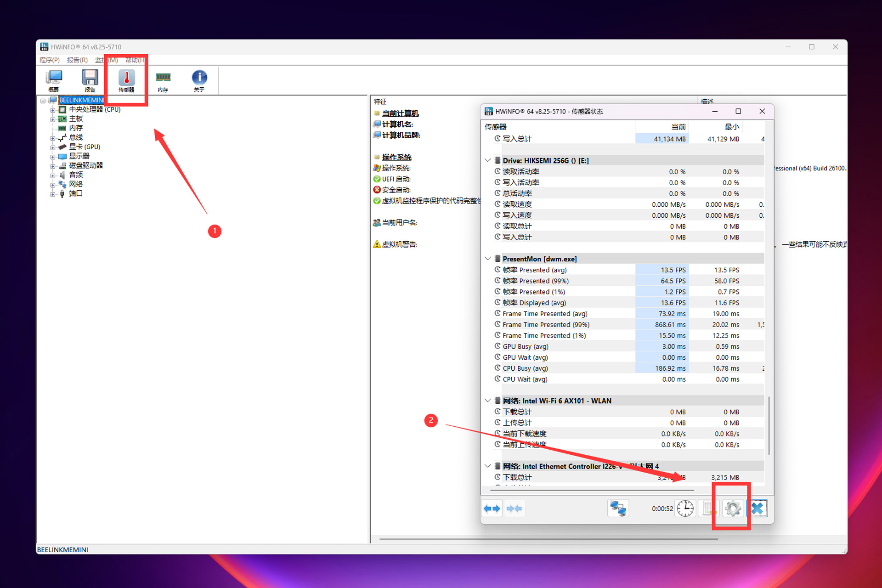Viewport: 882px width, 588px height.
Task: Click the main window horizontal scrollbar
Action: (548, 539)
